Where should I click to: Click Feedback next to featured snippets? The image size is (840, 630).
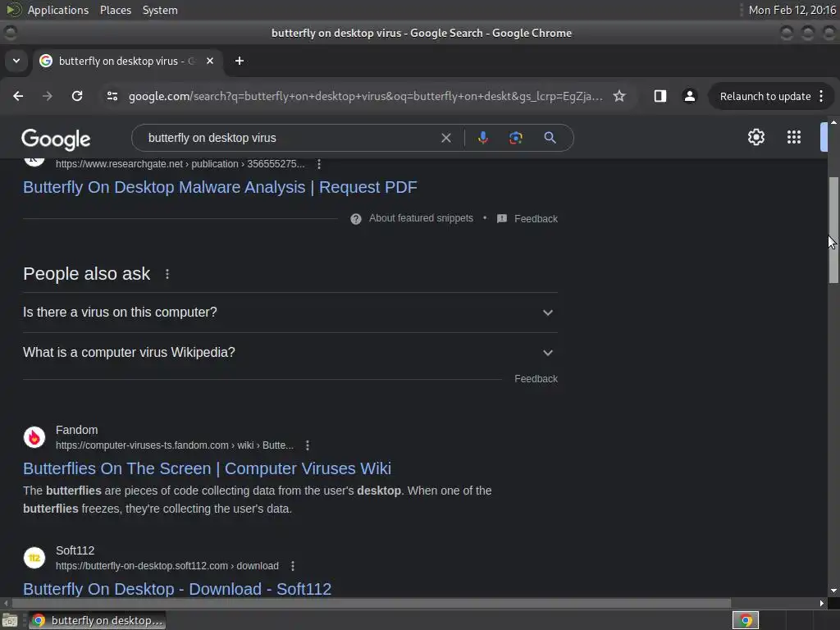(x=536, y=218)
